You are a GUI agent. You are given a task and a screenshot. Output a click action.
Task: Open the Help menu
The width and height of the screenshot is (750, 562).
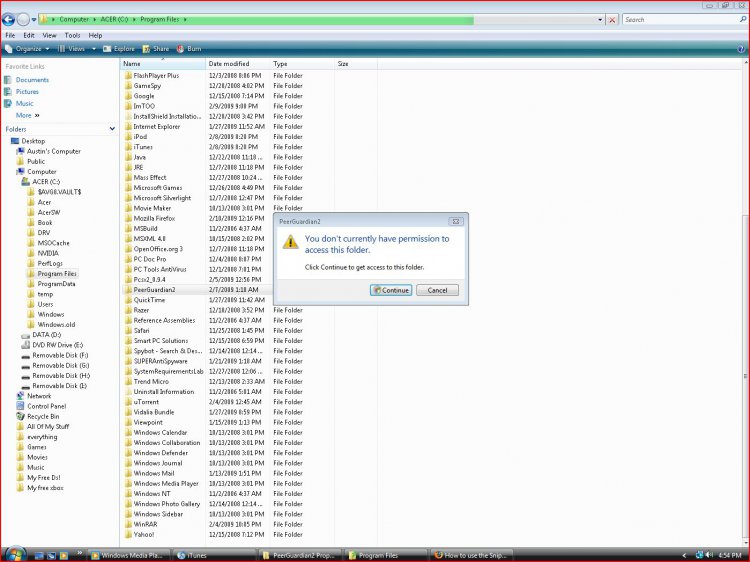pos(95,35)
